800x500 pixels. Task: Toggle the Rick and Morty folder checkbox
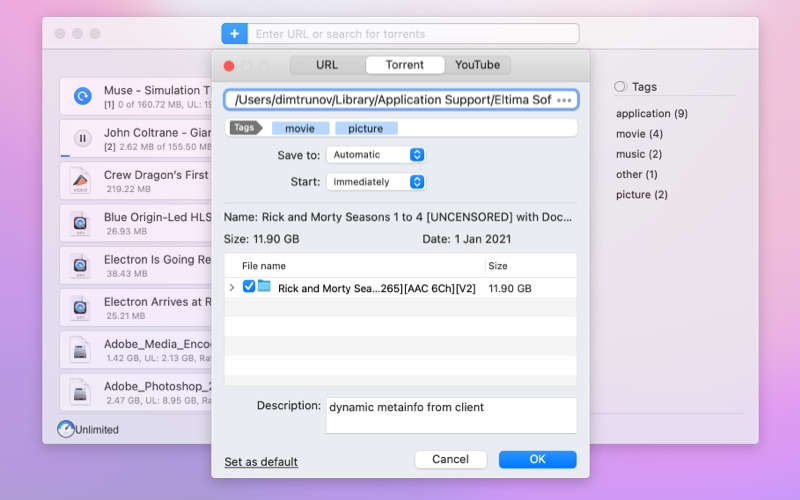[248, 286]
